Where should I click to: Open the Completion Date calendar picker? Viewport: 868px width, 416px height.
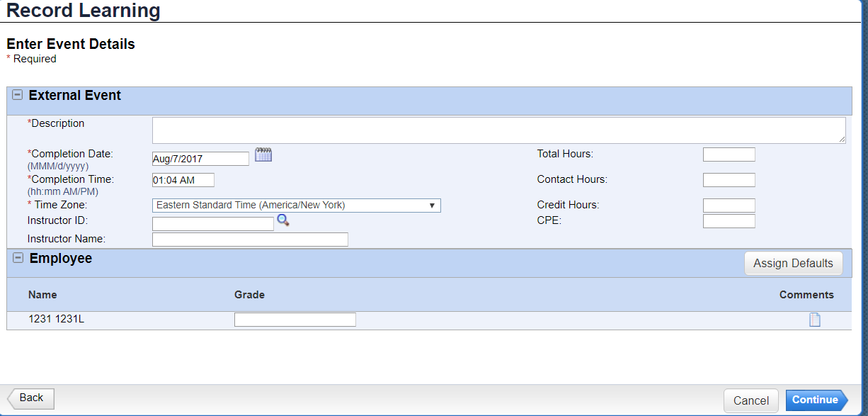(263, 154)
